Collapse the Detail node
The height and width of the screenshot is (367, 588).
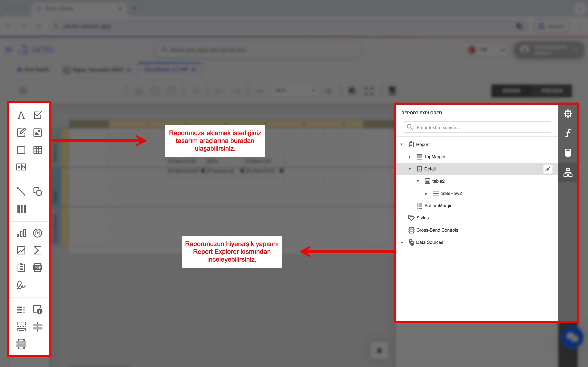click(x=410, y=169)
